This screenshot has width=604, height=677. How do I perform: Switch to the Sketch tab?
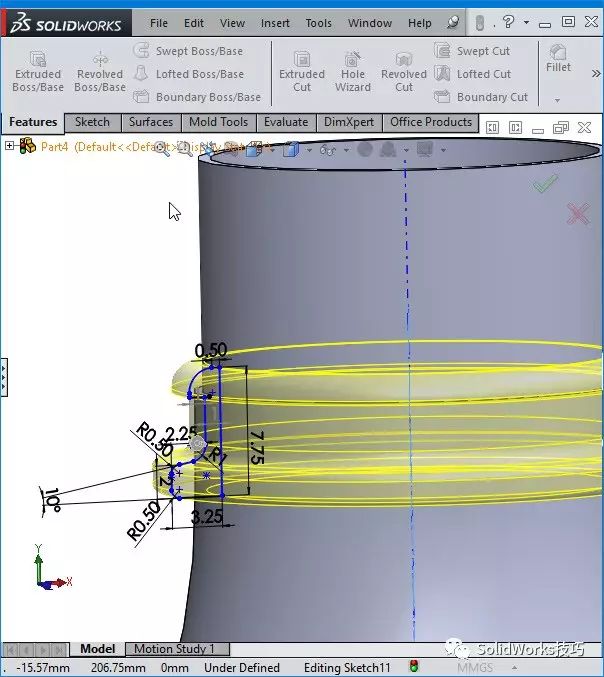tap(92, 122)
